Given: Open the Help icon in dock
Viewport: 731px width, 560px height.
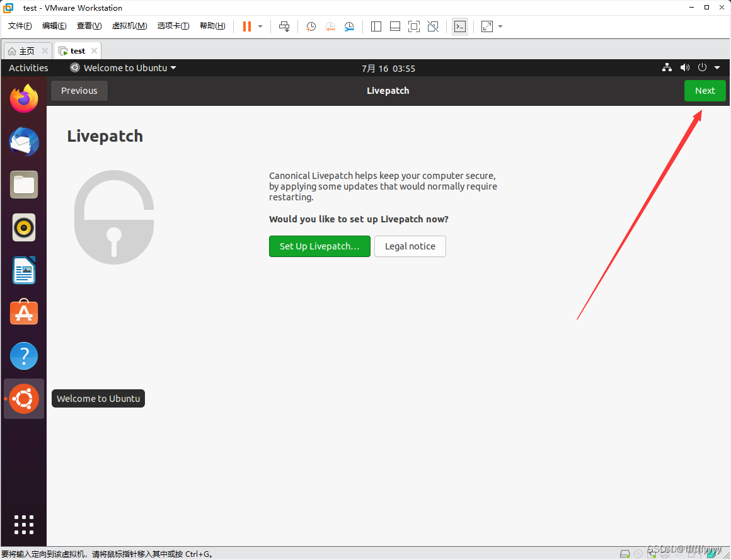Looking at the screenshot, I should [x=24, y=356].
